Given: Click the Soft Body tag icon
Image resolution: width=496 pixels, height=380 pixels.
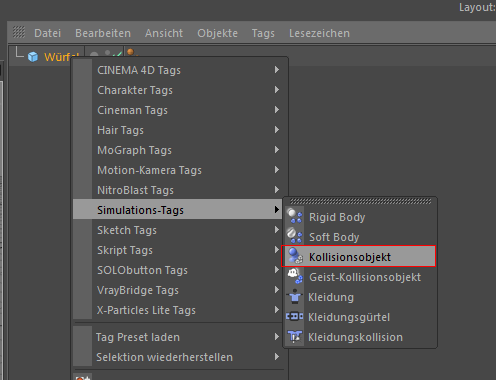Looking at the screenshot, I should tap(295, 236).
